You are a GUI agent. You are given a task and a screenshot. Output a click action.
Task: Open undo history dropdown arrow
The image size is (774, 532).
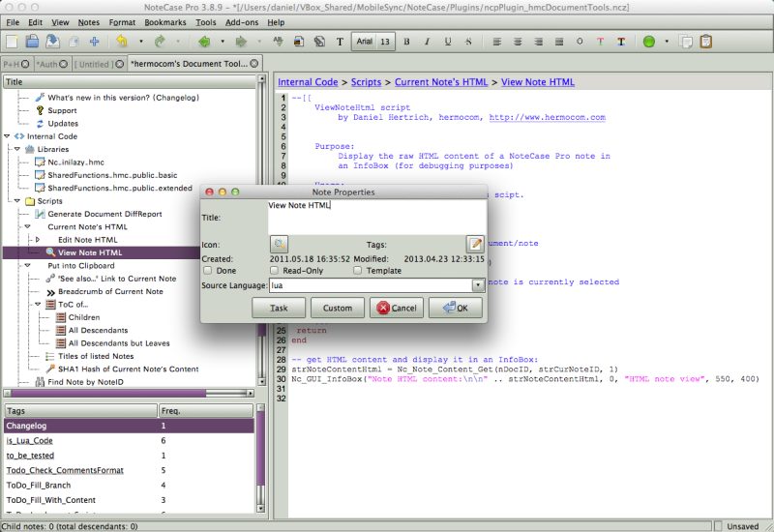click(x=141, y=42)
